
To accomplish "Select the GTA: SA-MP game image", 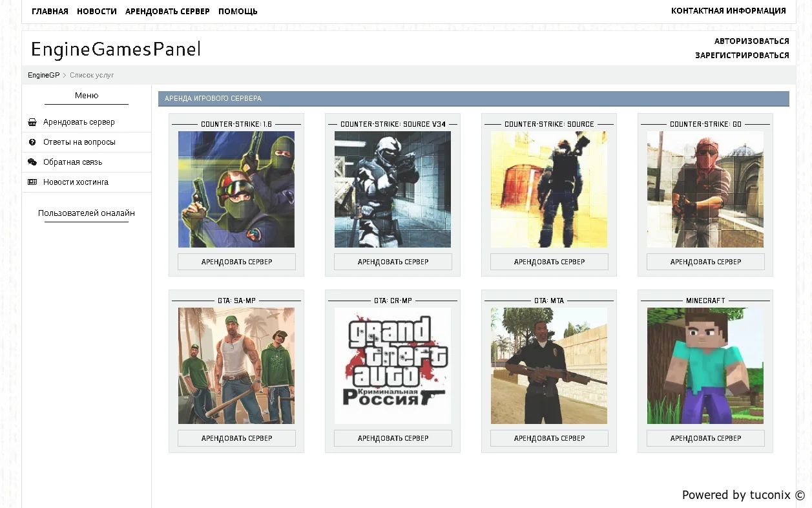I will click(x=236, y=366).
